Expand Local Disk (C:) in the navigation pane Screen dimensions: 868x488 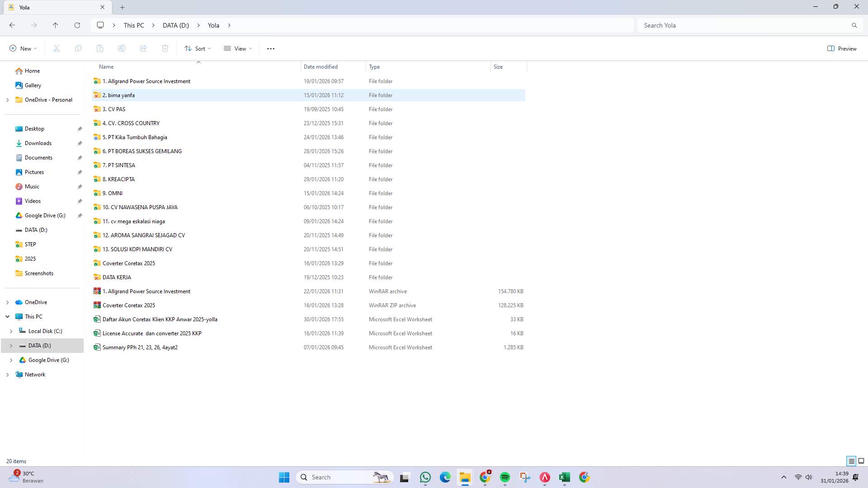point(11,331)
